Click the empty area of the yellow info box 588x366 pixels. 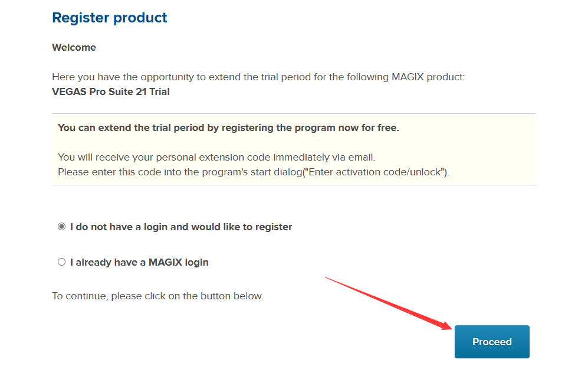[469, 150]
